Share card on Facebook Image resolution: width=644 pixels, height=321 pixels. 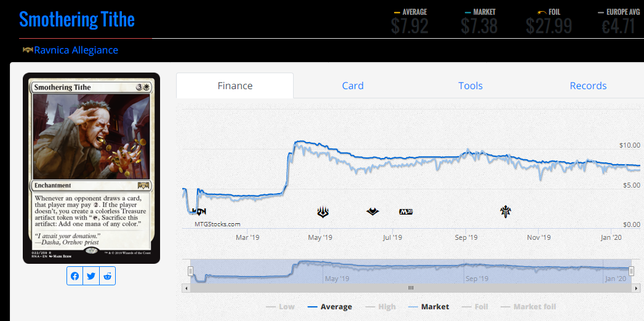[x=74, y=276]
